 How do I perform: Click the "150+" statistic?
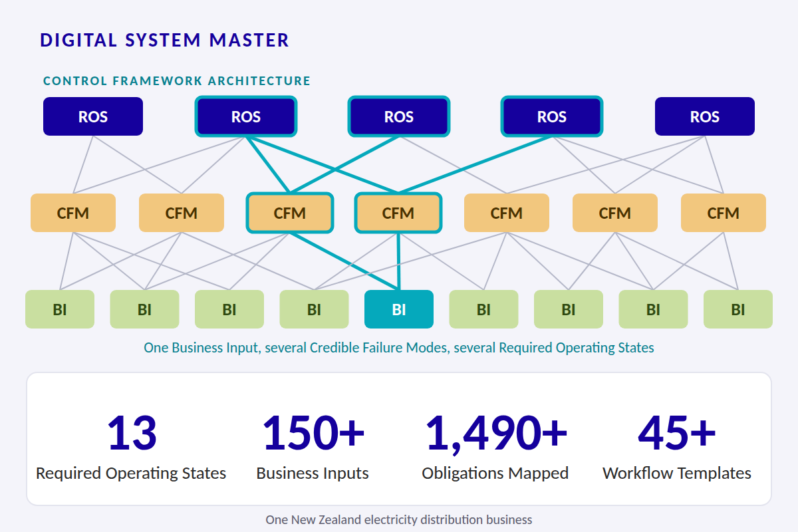pyautogui.click(x=313, y=432)
